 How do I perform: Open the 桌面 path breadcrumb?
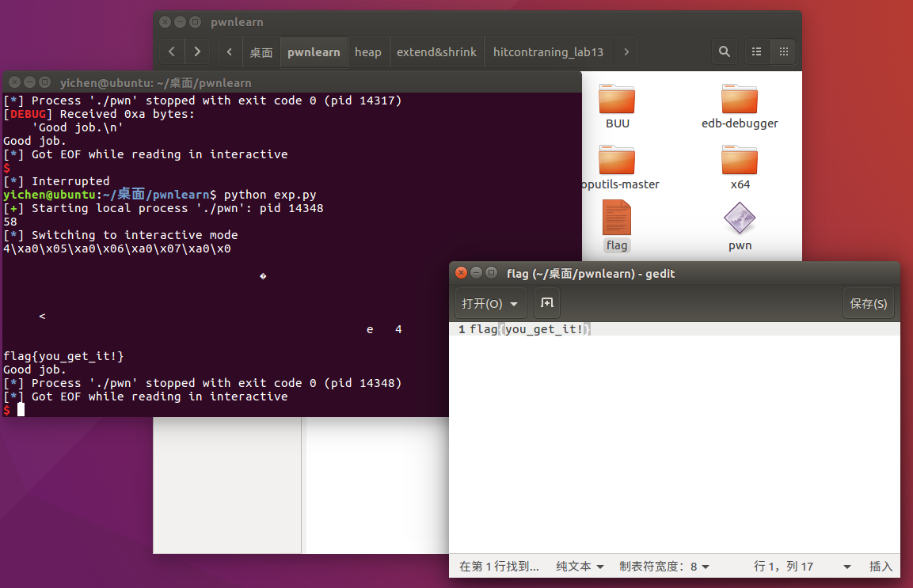[261, 52]
